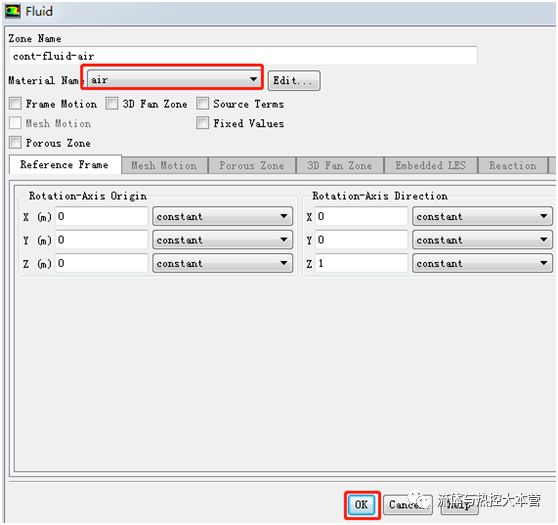Open the Material Name dropdown showing air

174,80
